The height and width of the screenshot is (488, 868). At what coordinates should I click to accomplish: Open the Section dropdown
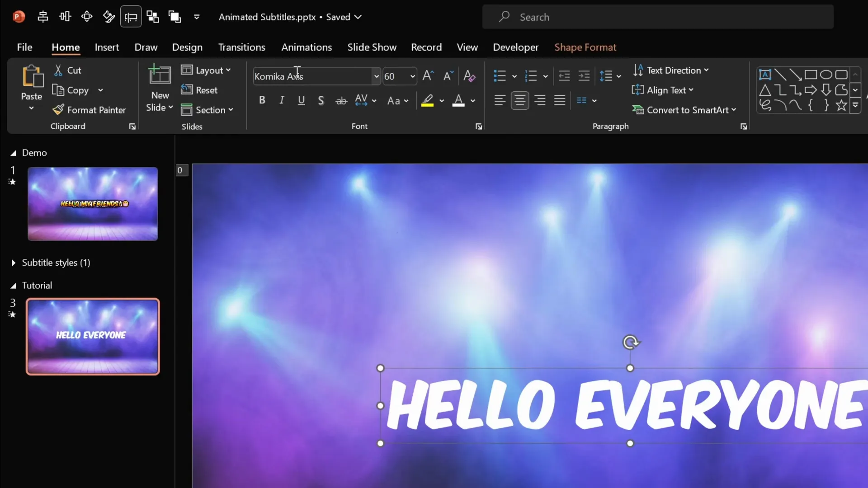[x=207, y=110]
